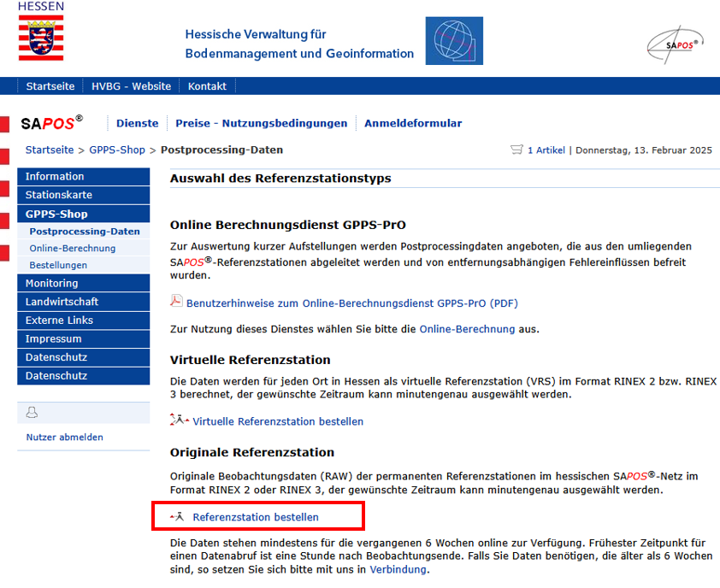Select GPPS-Shop in the sidebar
The width and height of the screenshot is (720, 588).
point(84,214)
